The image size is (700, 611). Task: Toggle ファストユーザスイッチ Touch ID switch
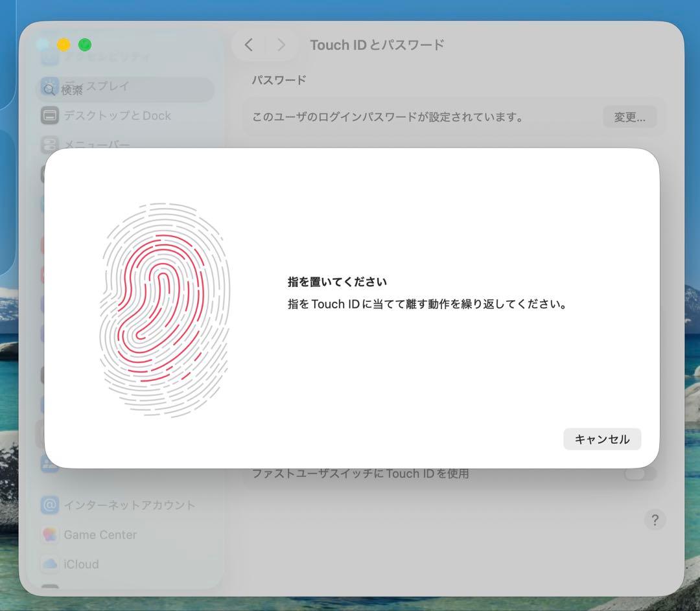(x=640, y=474)
